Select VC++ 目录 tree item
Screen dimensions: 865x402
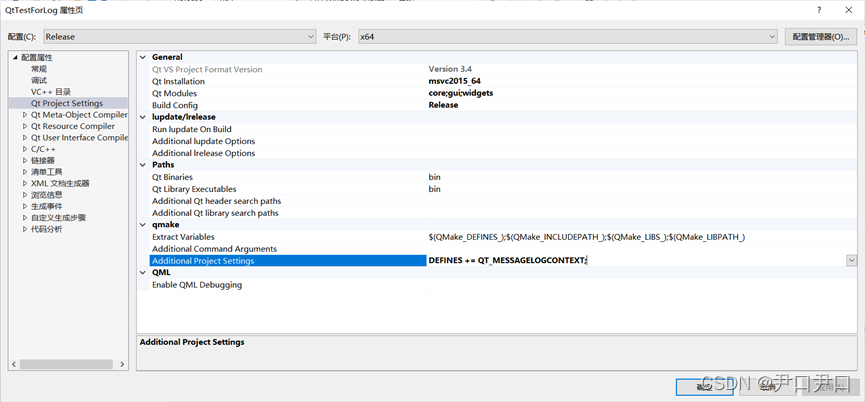(51, 92)
